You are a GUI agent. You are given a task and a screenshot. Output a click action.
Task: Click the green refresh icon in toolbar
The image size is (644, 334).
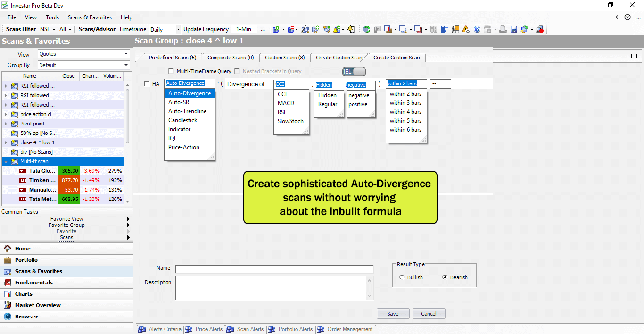point(366,29)
